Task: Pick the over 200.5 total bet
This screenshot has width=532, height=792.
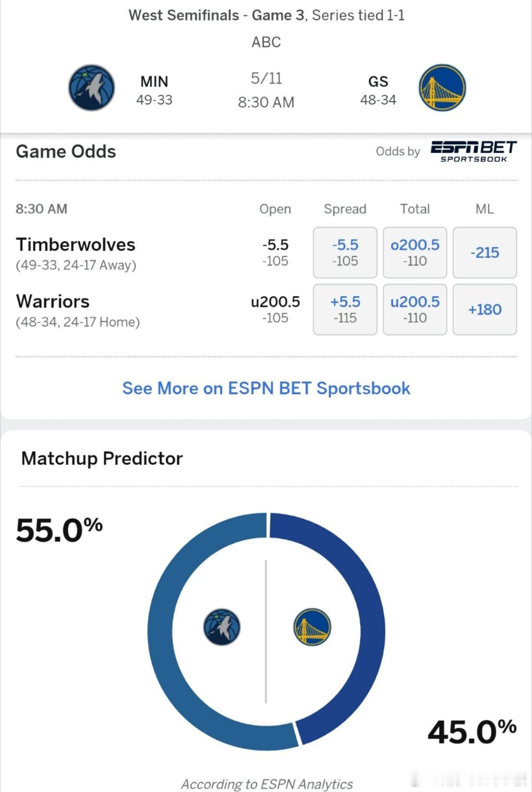Action: tap(415, 252)
